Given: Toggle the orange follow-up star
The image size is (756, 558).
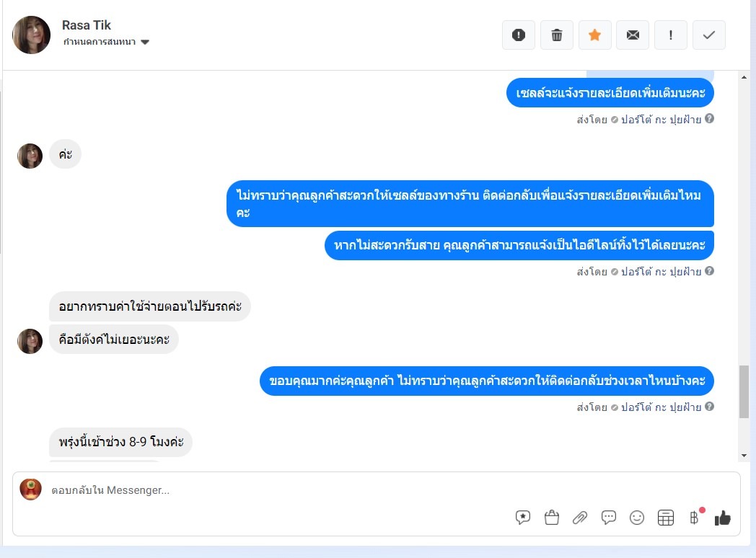Looking at the screenshot, I should [594, 35].
